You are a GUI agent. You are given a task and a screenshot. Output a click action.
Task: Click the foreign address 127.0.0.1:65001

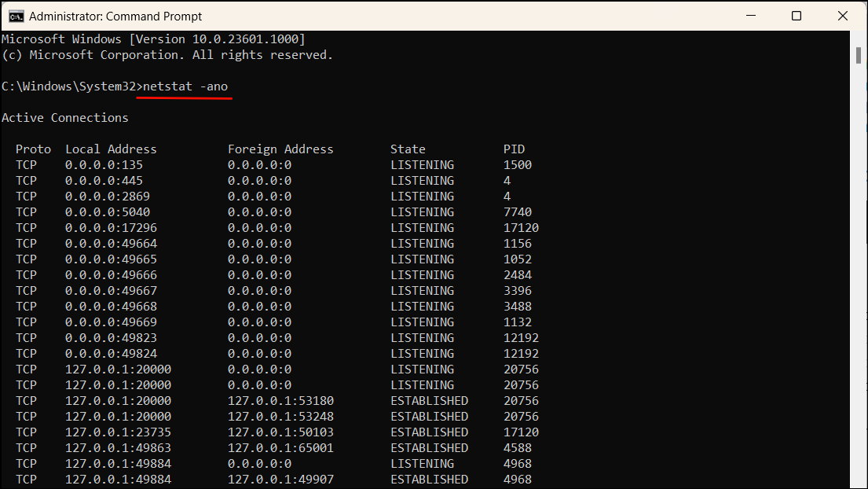point(280,448)
